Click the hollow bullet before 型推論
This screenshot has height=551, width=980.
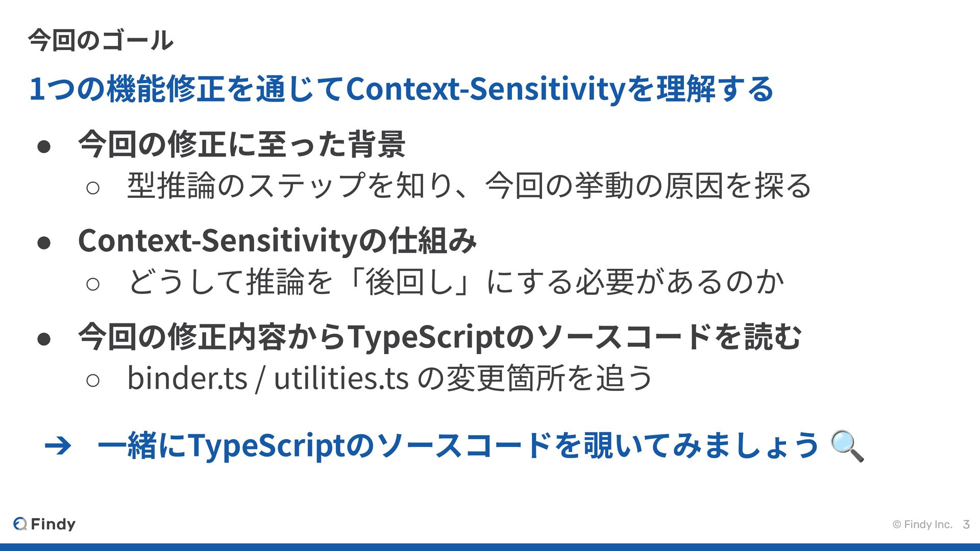coord(93,188)
